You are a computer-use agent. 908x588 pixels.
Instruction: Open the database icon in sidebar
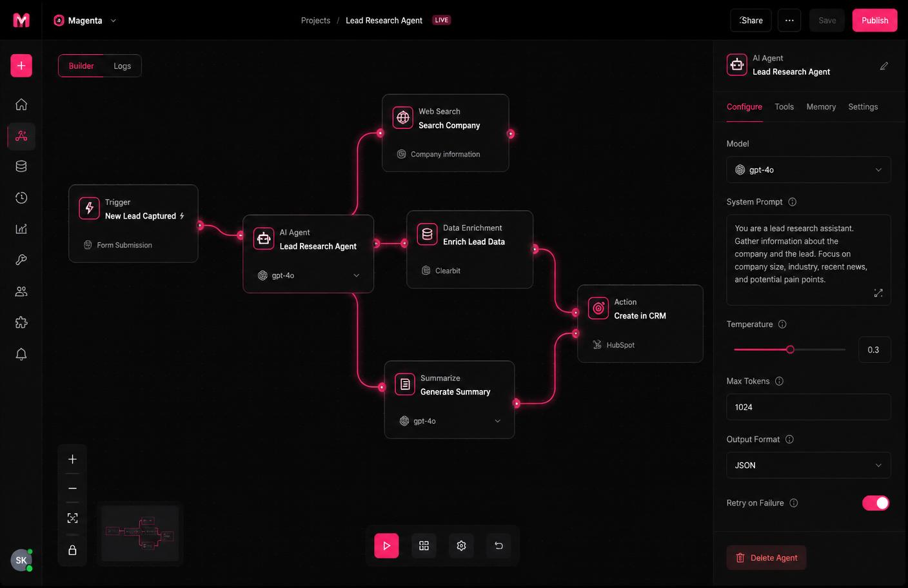(21, 166)
